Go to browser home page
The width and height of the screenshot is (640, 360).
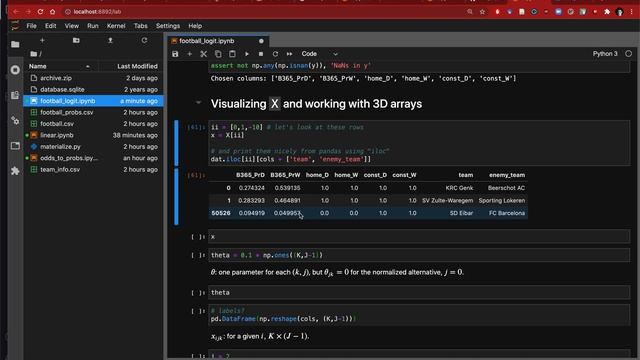click(53, 12)
